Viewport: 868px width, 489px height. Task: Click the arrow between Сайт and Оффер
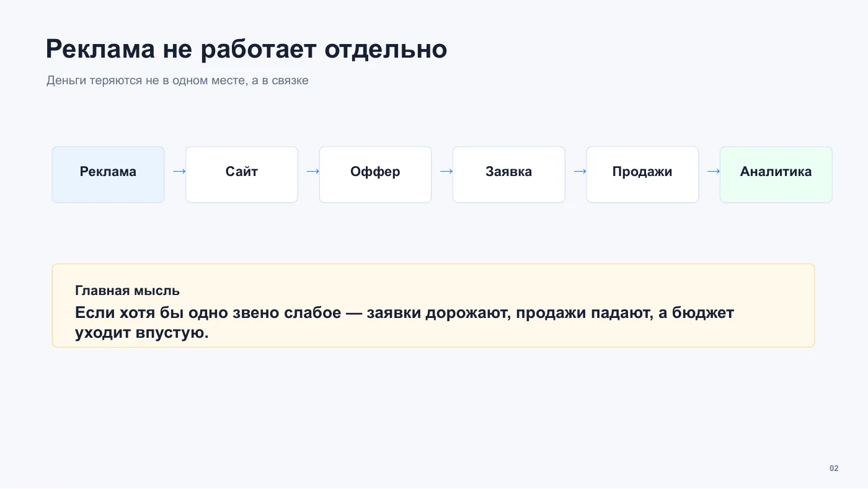click(313, 172)
